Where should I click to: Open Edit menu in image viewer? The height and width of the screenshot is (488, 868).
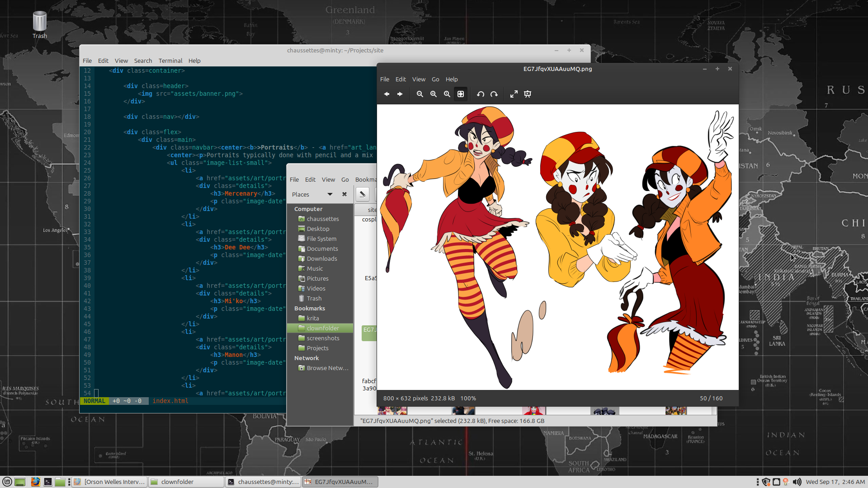[x=401, y=79]
